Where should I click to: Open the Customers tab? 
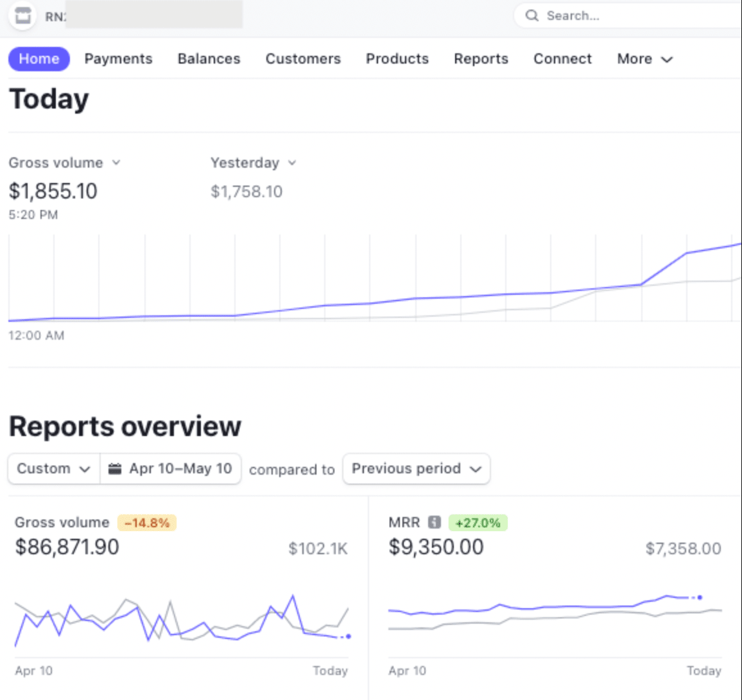click(303, 58)
